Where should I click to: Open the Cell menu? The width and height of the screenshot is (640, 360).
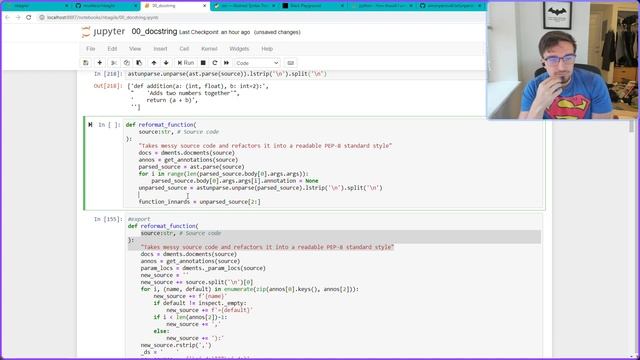[x=184, y=49]
